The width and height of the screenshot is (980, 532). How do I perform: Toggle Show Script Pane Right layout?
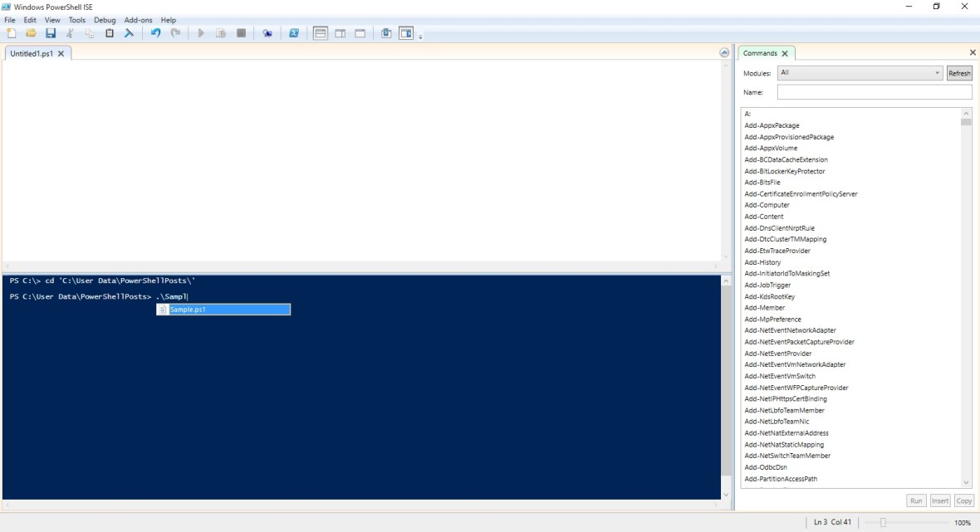point(341,33)
